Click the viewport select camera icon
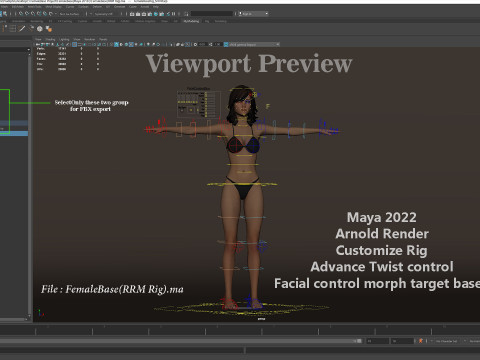480x360 pixels. 38,44
